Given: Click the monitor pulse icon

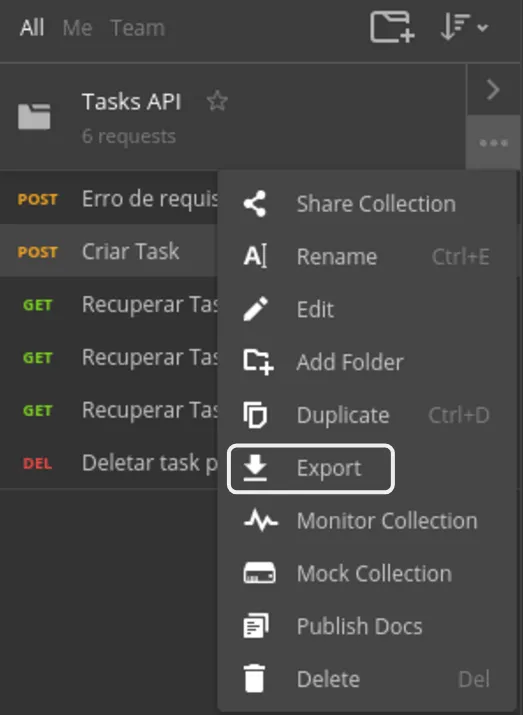Looking at the screenshot, I should pyautogui.click(x=260, y=520).
